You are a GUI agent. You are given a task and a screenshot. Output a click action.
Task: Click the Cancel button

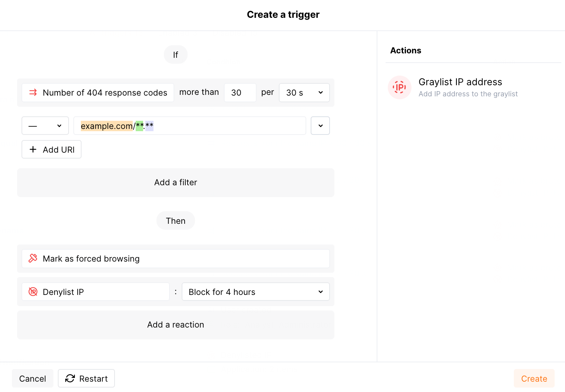33,378
